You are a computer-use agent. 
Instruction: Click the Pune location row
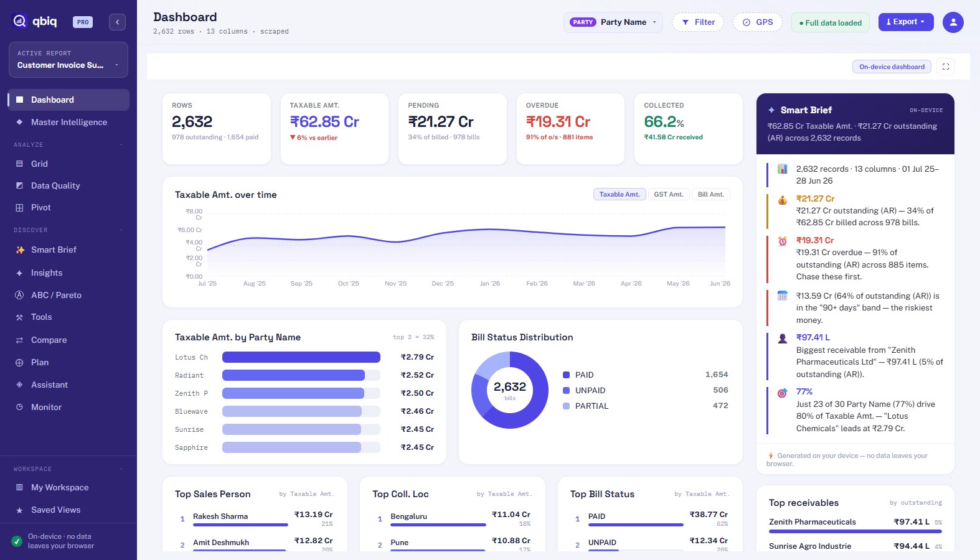453,543
